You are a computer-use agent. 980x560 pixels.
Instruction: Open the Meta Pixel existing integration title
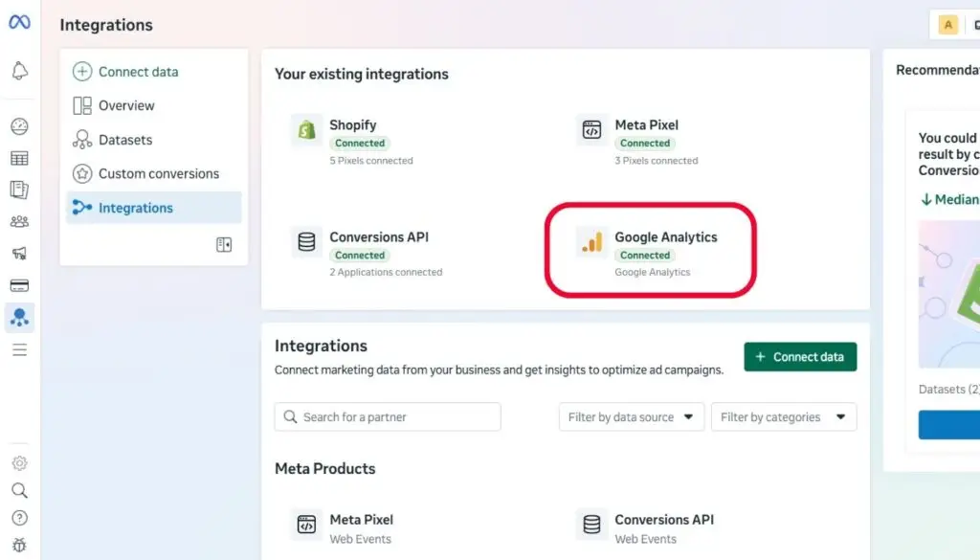click(x=646, y=125)
